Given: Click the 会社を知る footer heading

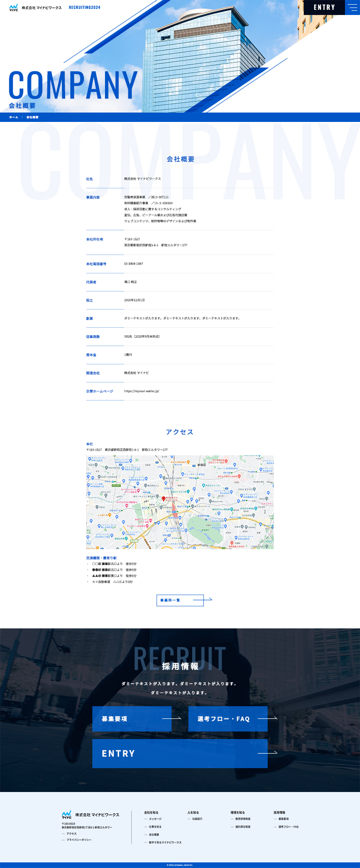Looking at the screenshot, I should [x=151, y=813].
